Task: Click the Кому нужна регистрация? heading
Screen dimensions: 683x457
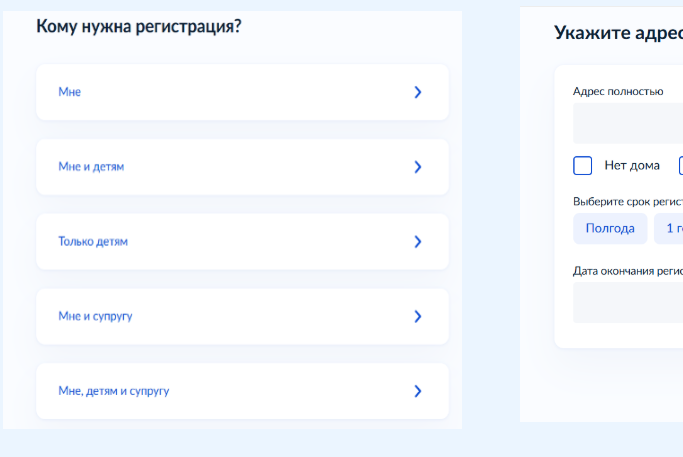Action: click(139, 27)
